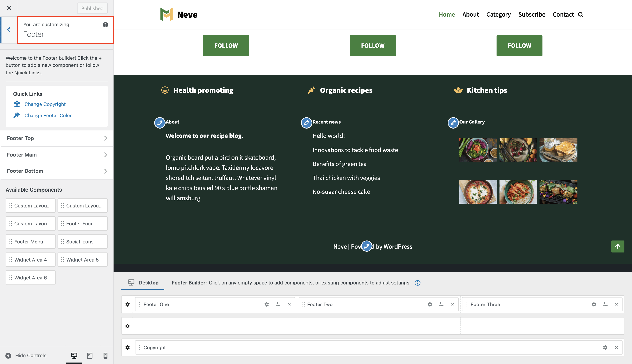Image resolution: width=632 pixels, height=364 pixels.
Task: Click the top footer row gear icon
Action: click(x=127, y=304)
